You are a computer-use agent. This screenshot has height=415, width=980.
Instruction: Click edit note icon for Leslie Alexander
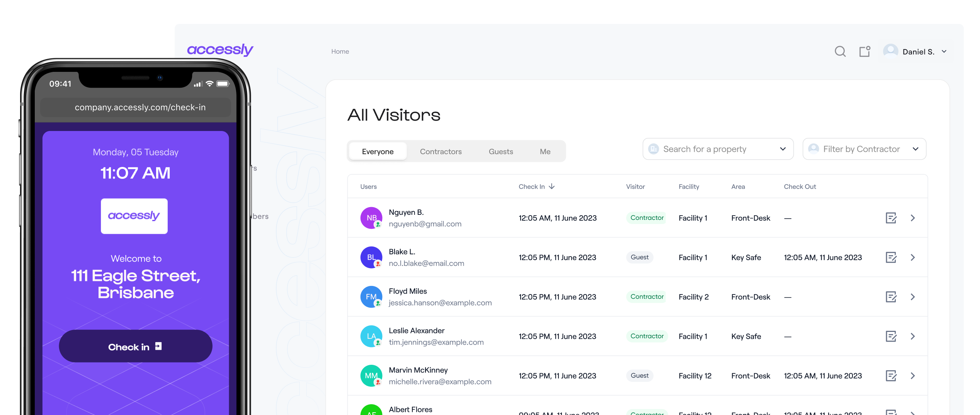[891, 336]
